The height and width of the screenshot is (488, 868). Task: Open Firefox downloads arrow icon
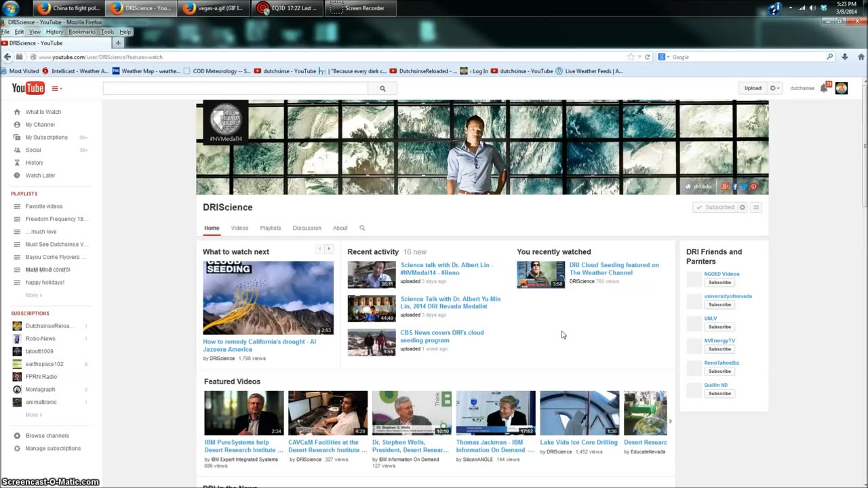(x=844, y=57)
